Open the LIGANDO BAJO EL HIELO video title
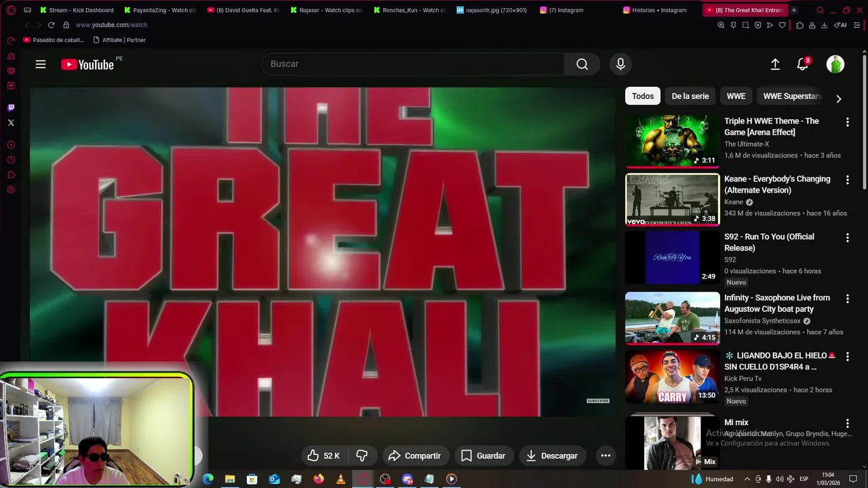The image size is (868, 488). (780, 361)
